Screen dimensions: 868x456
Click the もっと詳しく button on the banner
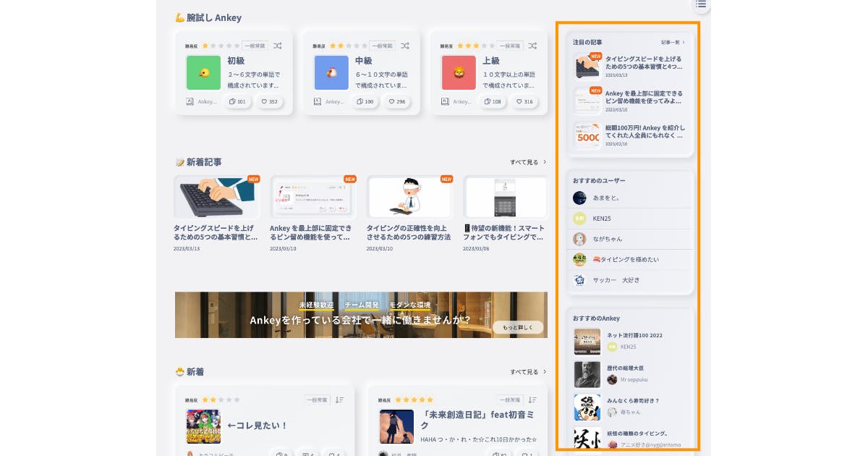pyautogui.click(x=517, y=327)
